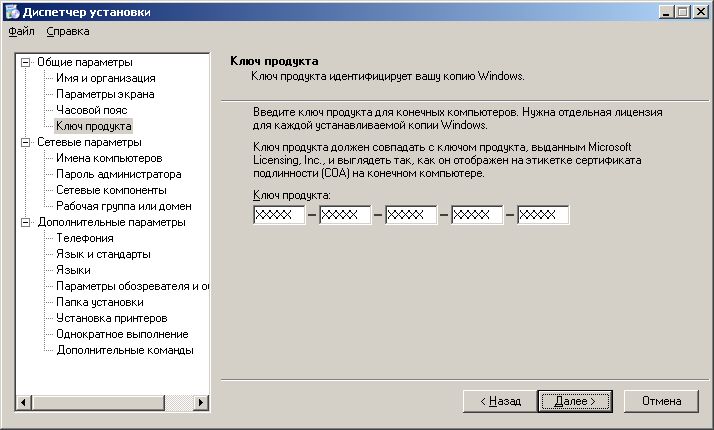Click the bold Ключ продукта heading

[x=274, y=61]
